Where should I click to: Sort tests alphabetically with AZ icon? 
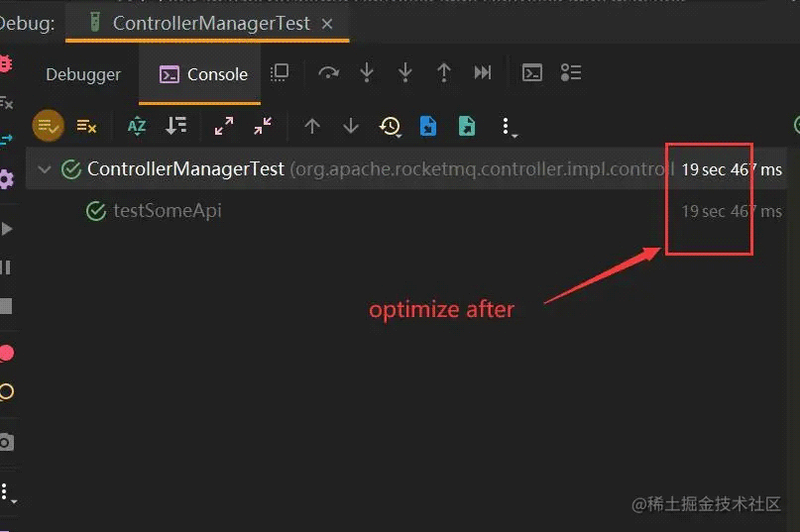click(137, 126)
